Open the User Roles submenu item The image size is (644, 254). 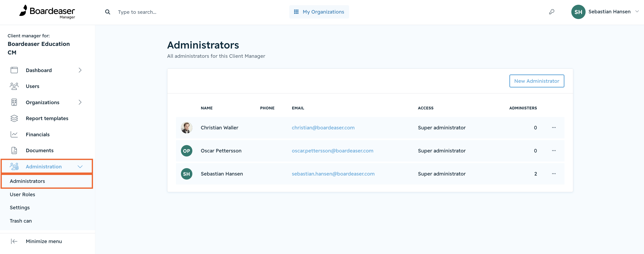click(23, 194)
